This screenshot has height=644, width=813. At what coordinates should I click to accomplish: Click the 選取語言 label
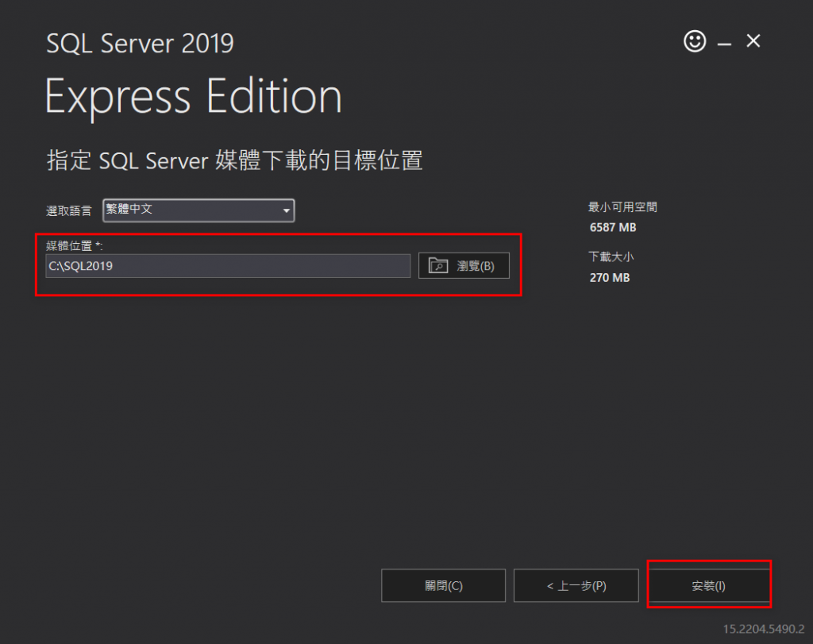coord(69,211)
